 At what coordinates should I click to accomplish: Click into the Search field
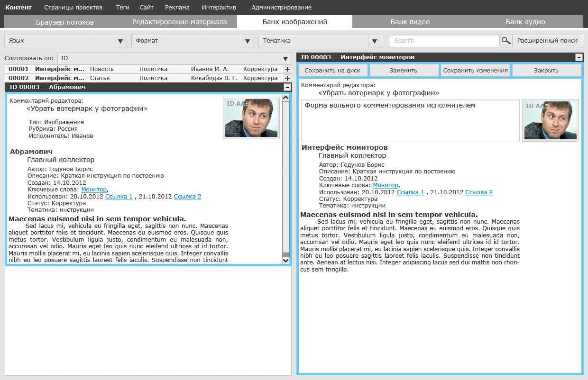coord(444,41)
